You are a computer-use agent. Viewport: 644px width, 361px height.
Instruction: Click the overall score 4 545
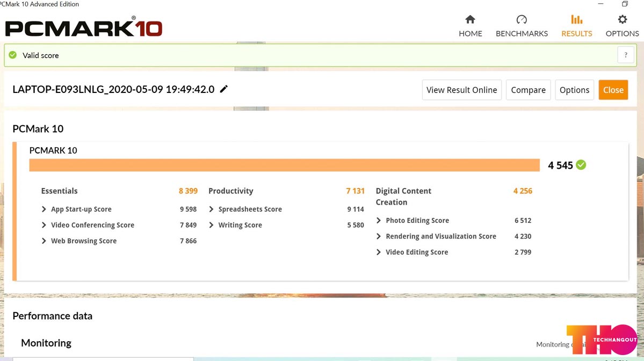click(x=560, y=165)
